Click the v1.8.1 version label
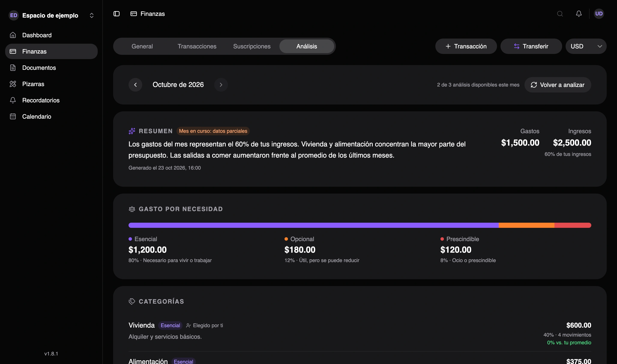Screen dimensions: 617x364 coord(51,354)
